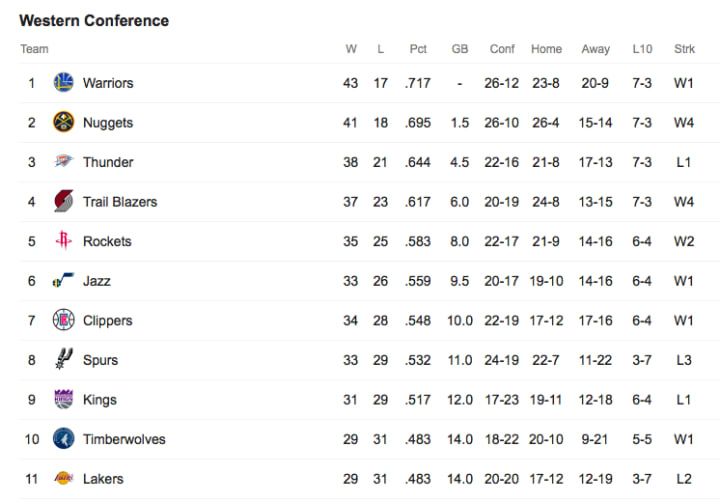Click the Trail Blazers team logo
Screen dimensions: 720x502
pos(64,201)
